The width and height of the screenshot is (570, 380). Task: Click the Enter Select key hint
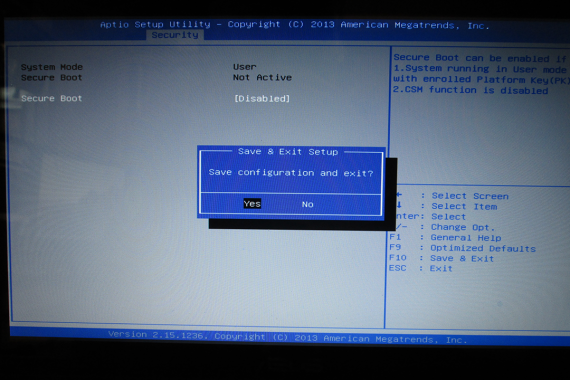[x=430, y=217]
